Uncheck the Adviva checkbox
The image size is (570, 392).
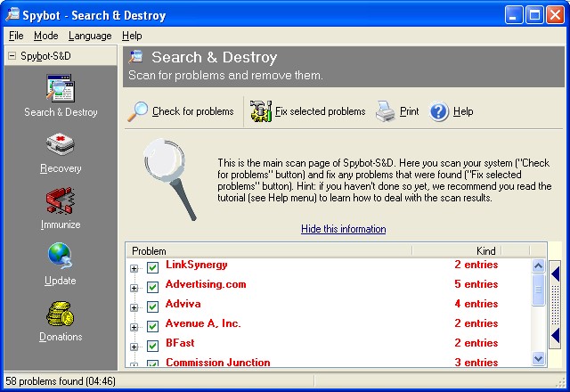pyautogui.click(x=152, y=307)
